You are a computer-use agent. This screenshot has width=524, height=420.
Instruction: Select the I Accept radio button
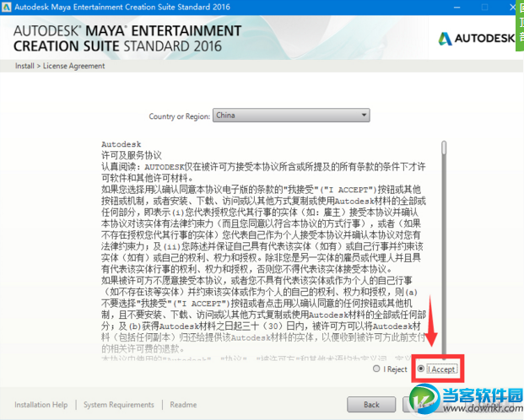pyautogui.click(x=421, y=369)
